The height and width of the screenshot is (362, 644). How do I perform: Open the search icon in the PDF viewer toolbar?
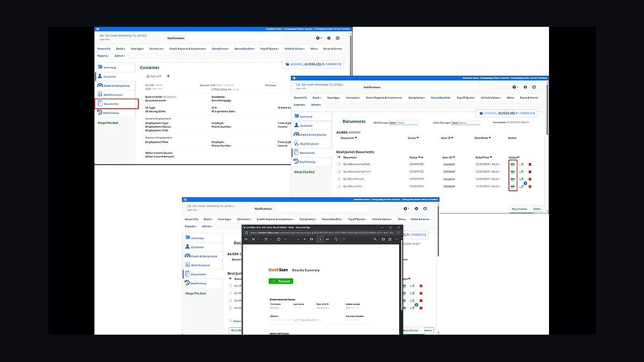[375, 239]
